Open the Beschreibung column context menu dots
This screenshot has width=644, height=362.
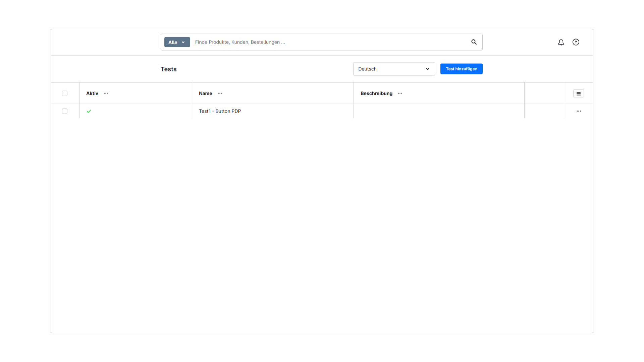(400, 94)
